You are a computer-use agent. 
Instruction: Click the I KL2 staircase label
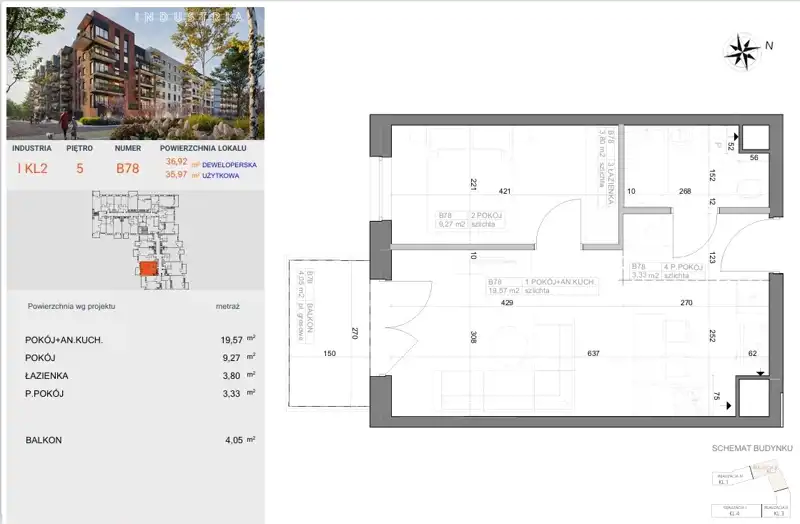click(31, 168)
